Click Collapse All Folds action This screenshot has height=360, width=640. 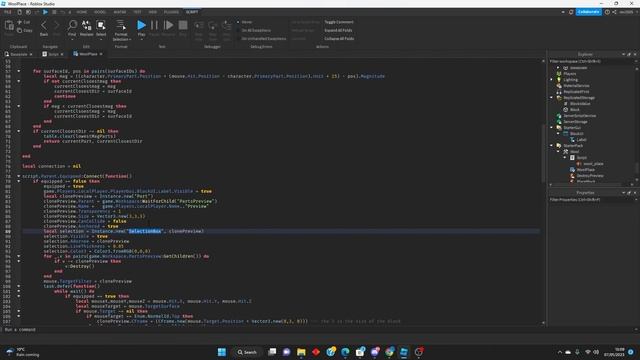(339, 39)
